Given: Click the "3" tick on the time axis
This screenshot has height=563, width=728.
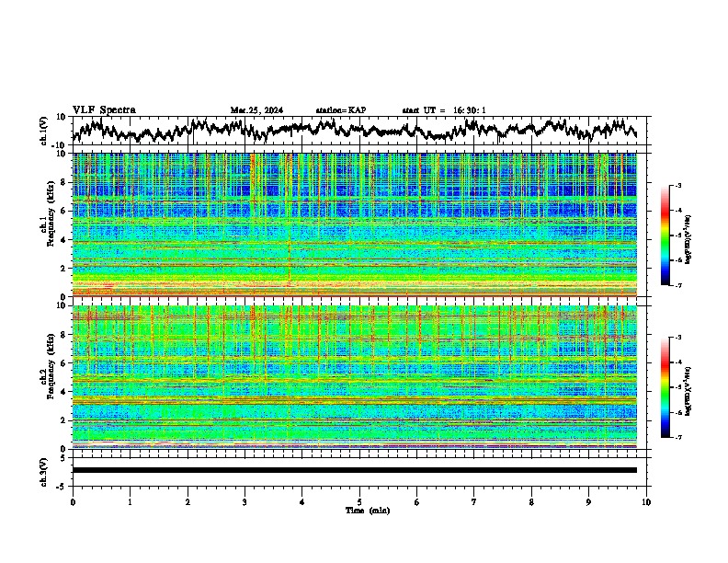Looking at the screenshot, I should click(x=245, y=502).
